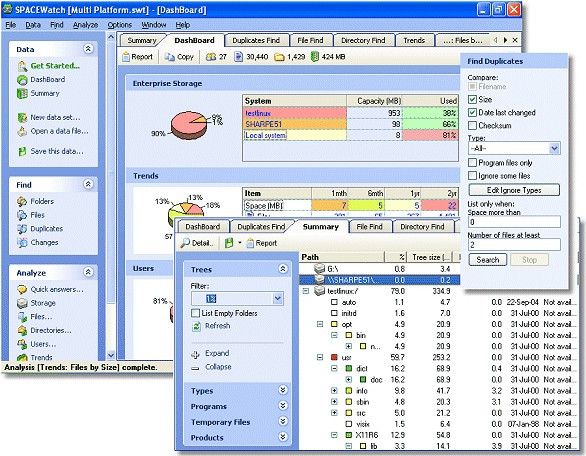The width and height of the screenshot is (586, 456).
Task: Click the Quick answers icon
Action: point(22,290)
